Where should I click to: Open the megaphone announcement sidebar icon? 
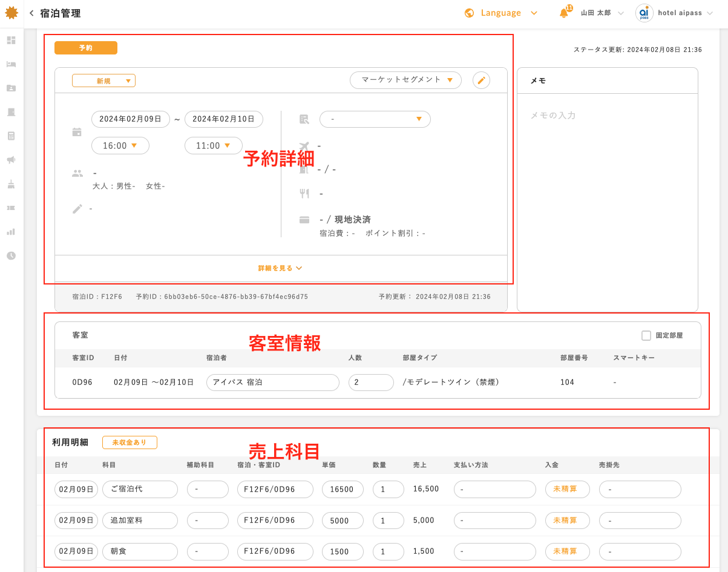(11, 160)
